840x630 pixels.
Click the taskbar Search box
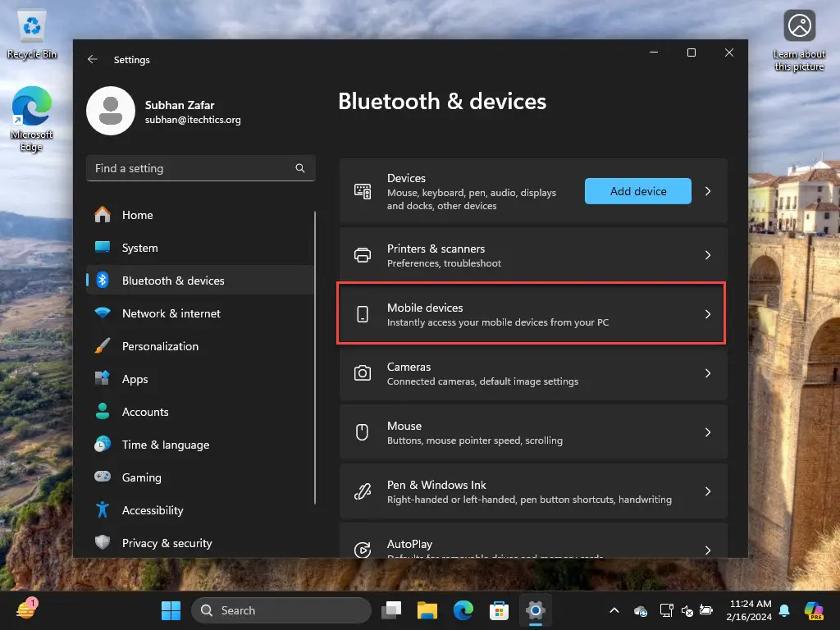coord(281,610)
